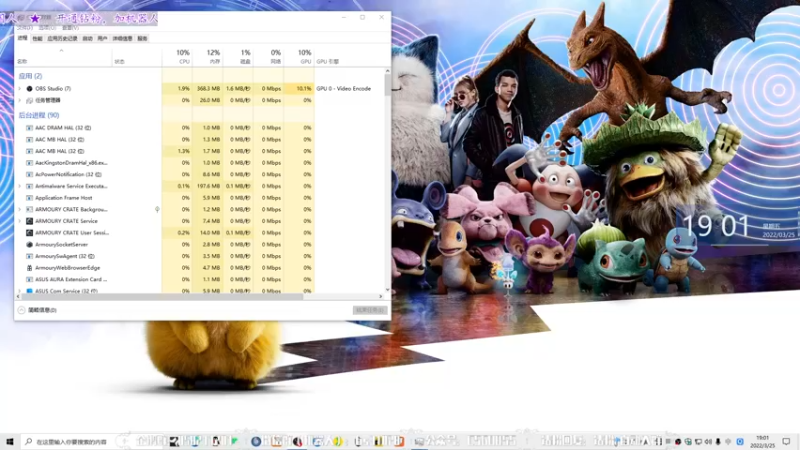Click the Antimalware Service Executable icon

30,186
